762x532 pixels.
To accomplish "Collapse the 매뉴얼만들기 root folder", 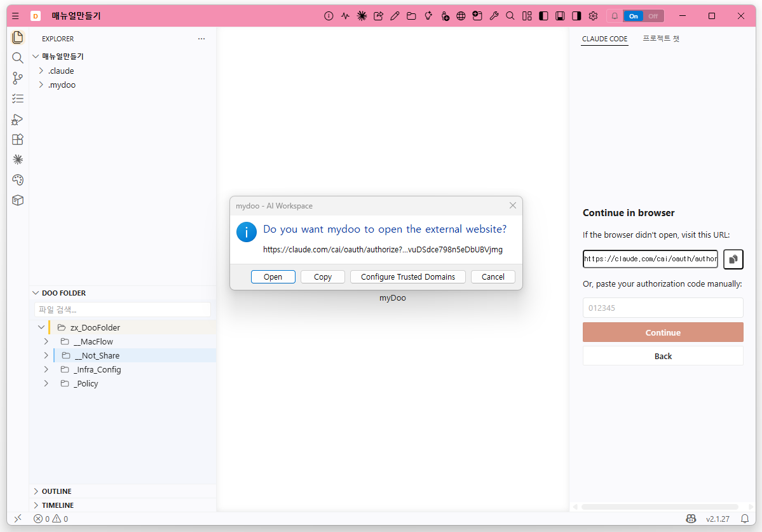I will (x=36, y=57).
